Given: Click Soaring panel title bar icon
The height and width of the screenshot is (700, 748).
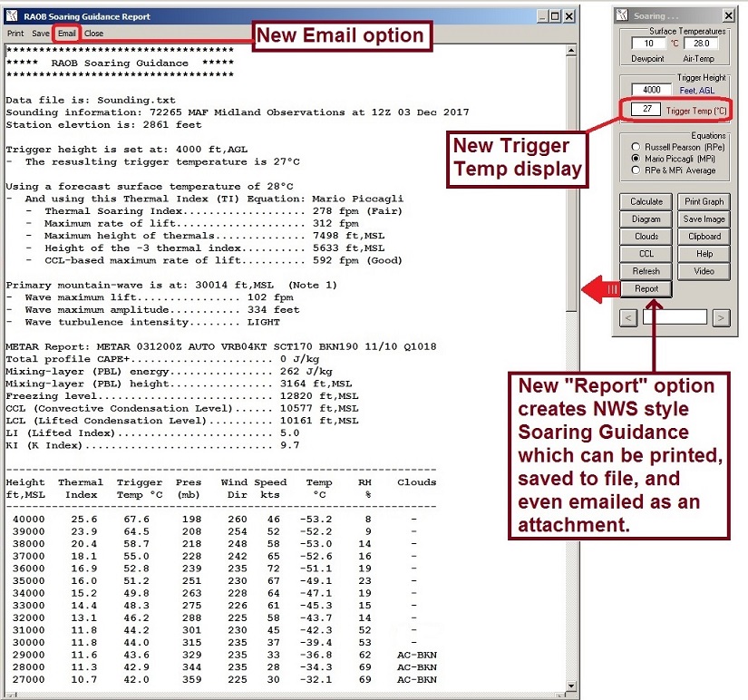Looking at the screenshot, I should [x=622, y=15].
